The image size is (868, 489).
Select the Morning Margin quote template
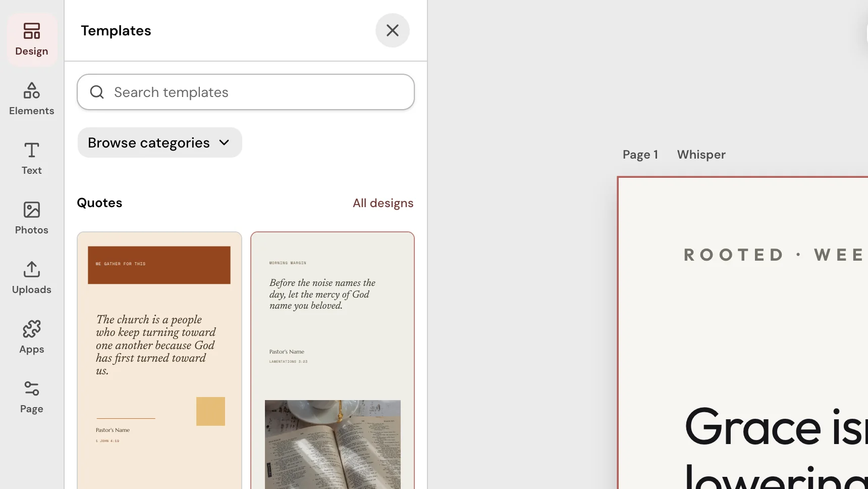point(333,360)
